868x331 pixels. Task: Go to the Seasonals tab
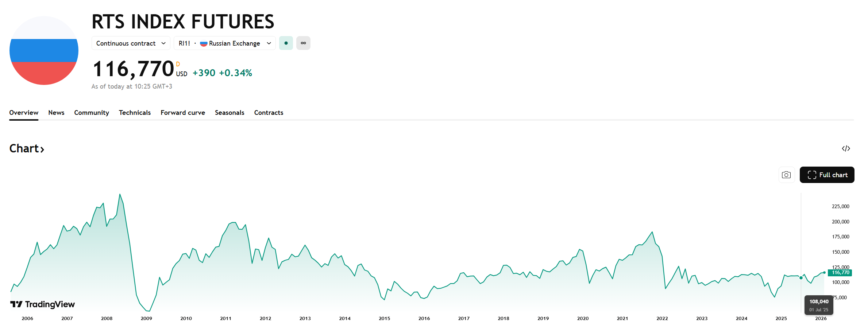(229, 113)
